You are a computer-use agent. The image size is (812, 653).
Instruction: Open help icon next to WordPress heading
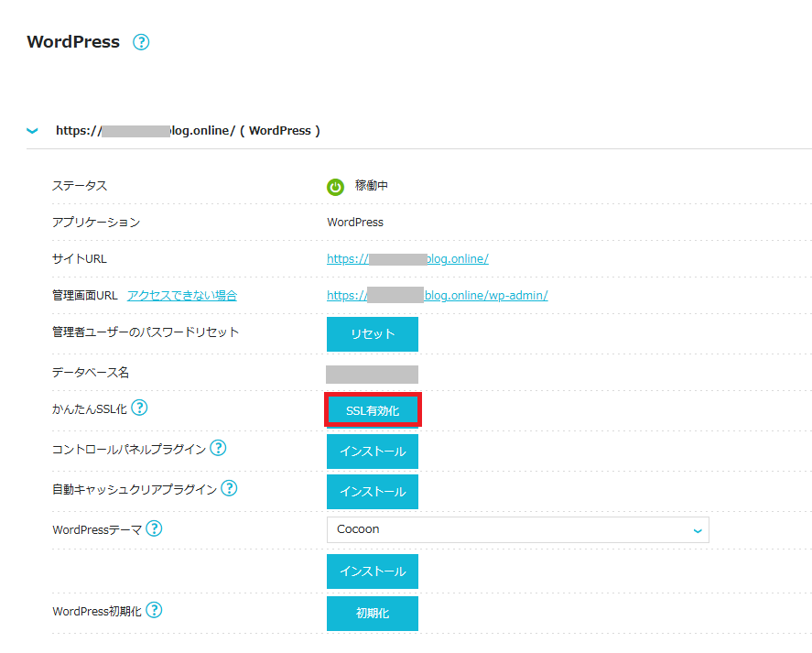point(141,42)
